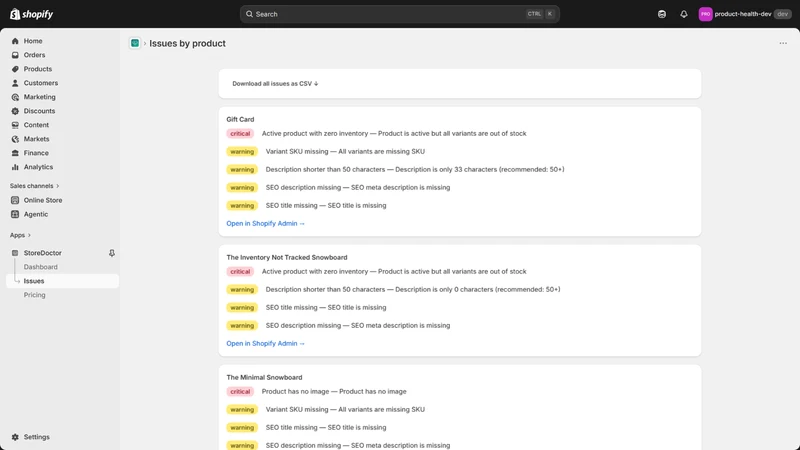The width and height of the screenshot is (800, 450).
Task: Expand the Sales channels section
Action: pyautogui.click(x=34, y=186)
